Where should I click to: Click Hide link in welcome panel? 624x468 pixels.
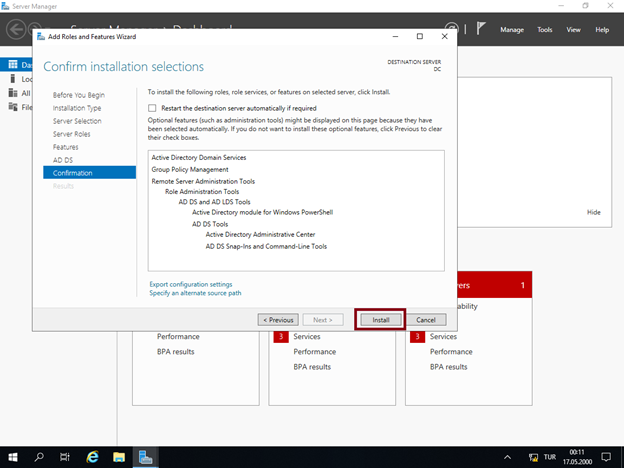pos(593,212)
